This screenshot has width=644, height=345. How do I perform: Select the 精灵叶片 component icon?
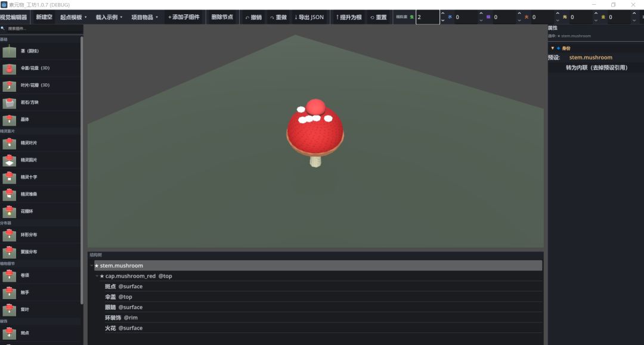point(9,143)
